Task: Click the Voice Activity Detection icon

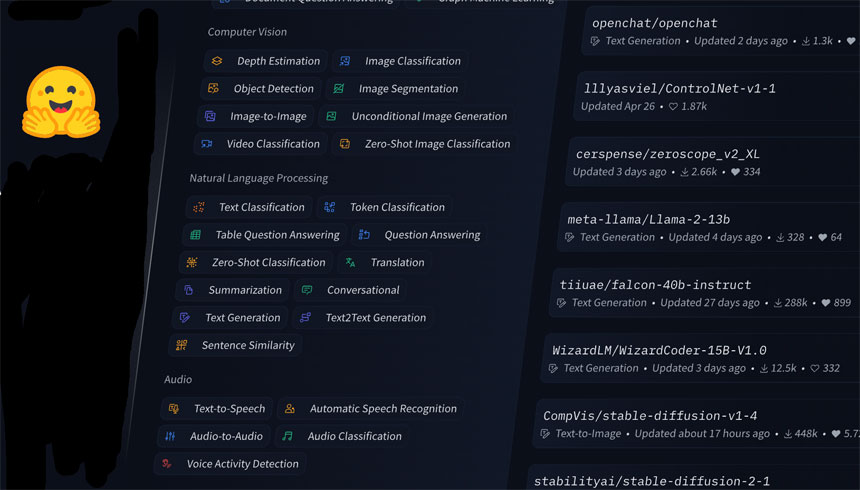Action: [x=166, y=464]
